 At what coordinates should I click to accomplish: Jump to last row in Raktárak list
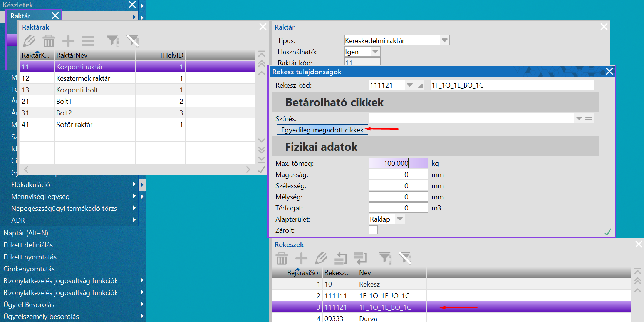(x=262, y=159)
